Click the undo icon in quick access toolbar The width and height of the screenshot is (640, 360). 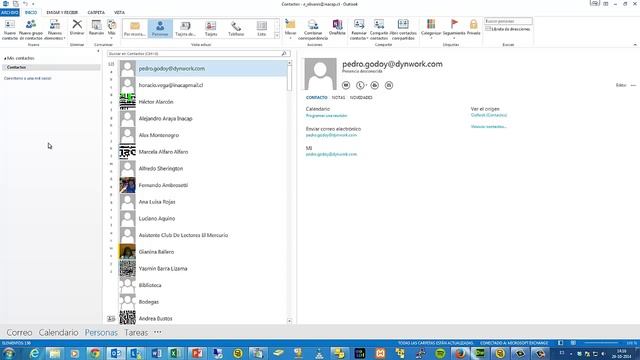25,4
